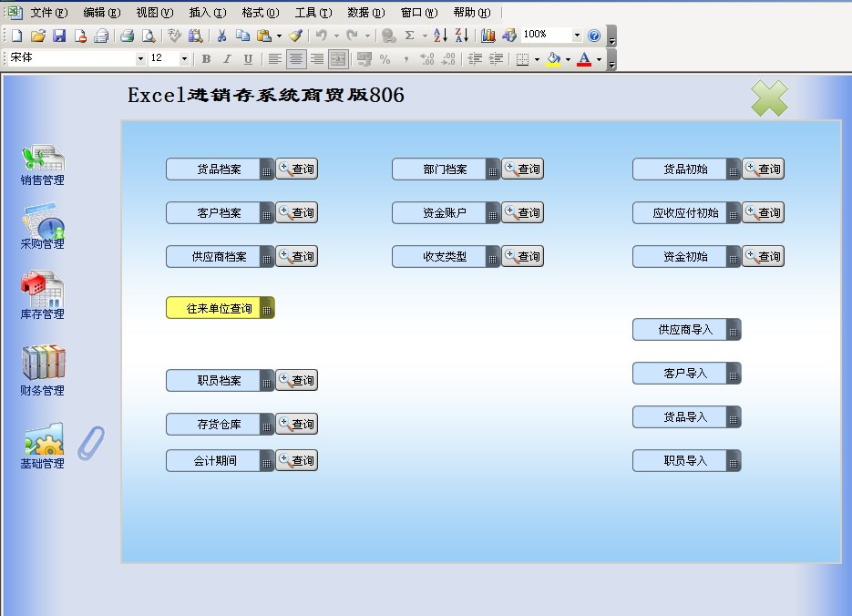Click the Cut scissors icon
The height and width of the screenshot is (616, 852).
[221, 36]
